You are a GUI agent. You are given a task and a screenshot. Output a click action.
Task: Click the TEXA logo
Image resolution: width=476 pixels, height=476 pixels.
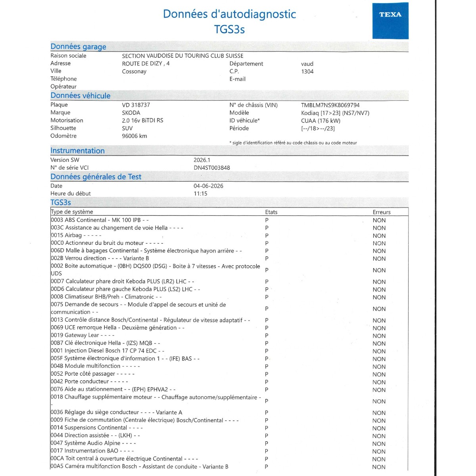390,21
